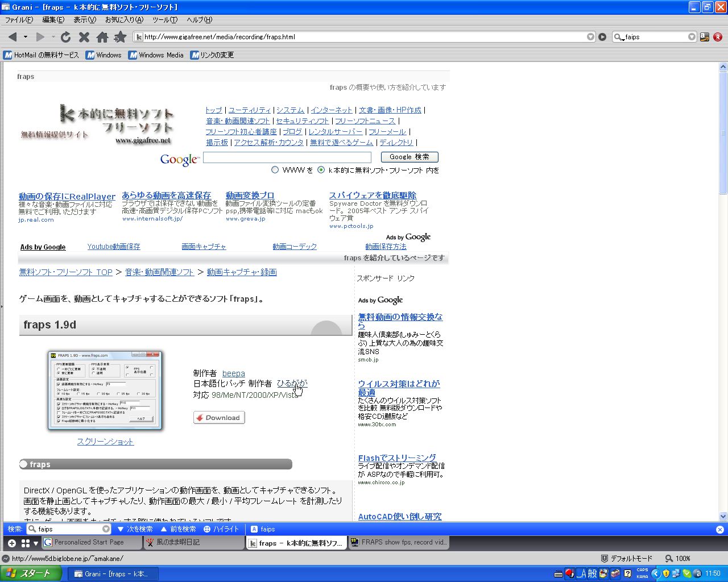The image size is (728, 582).
Task: Close the find bar with X icon
Action: (x=719, y=529)
